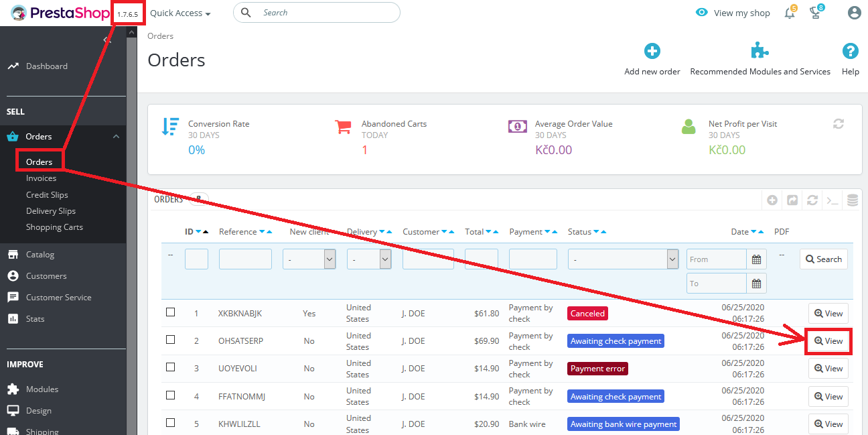Click the Help question mark icon
The width and height of the screenshot is (868, 435).
(x=850, y=51)
